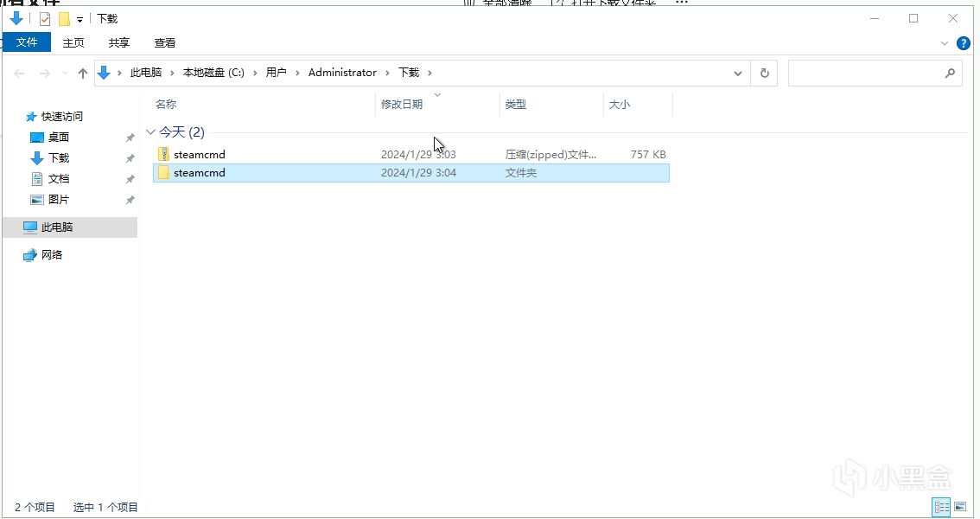Viewport: 980px width, 519px height.
Task: Click 本地磁盘 (C:) in the breadcrumb
Action: click(213, 73)
